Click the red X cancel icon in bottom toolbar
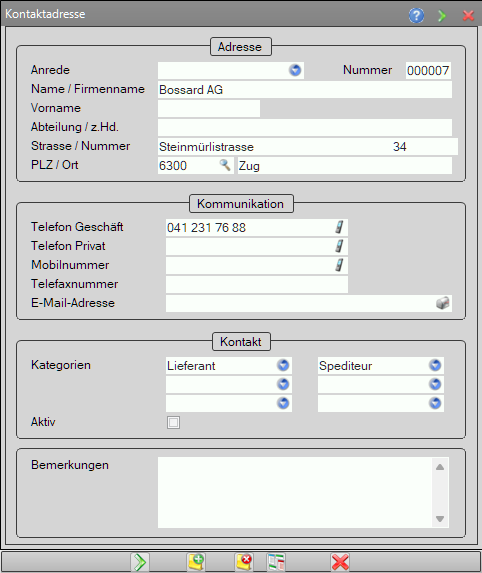Screen dimensions: 482x573 point(340,562)
